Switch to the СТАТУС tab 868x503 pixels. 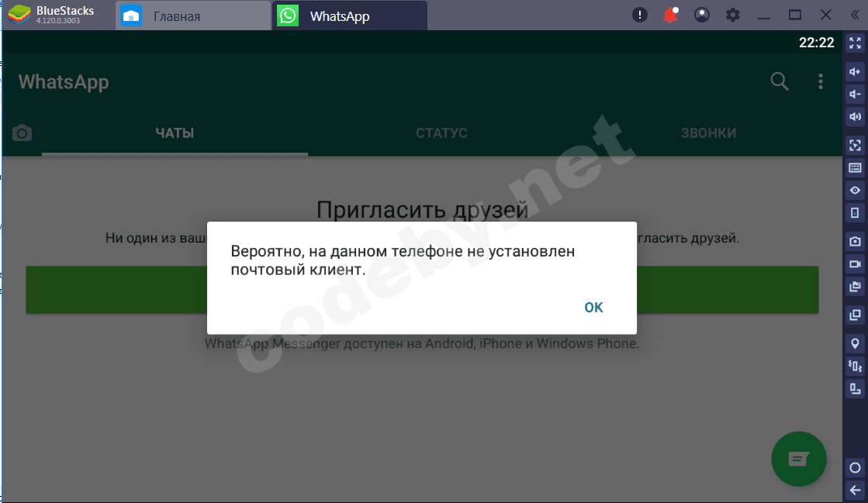(x=441, y=133)
